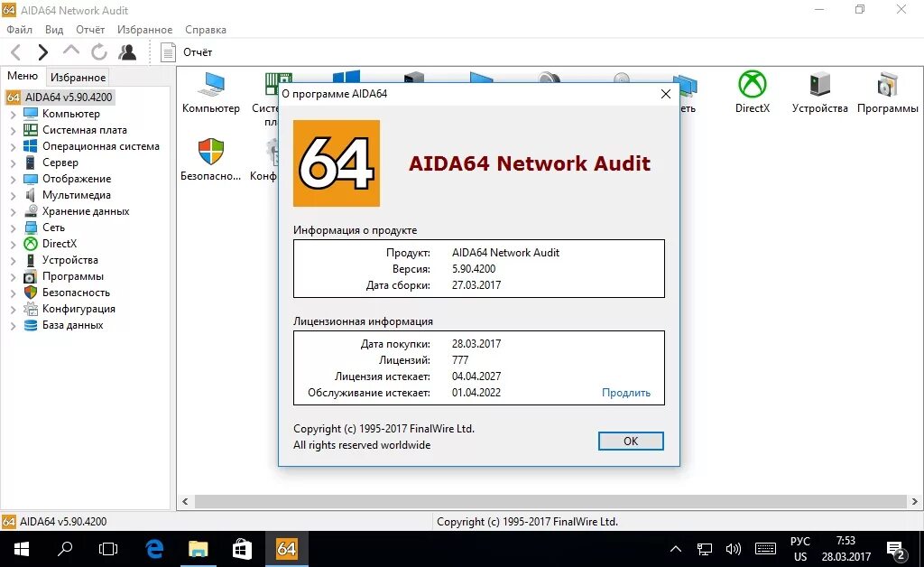The image size is (924, 567).
Task: Open the Избранное menu in menu bar
Action: coord(145,30)
